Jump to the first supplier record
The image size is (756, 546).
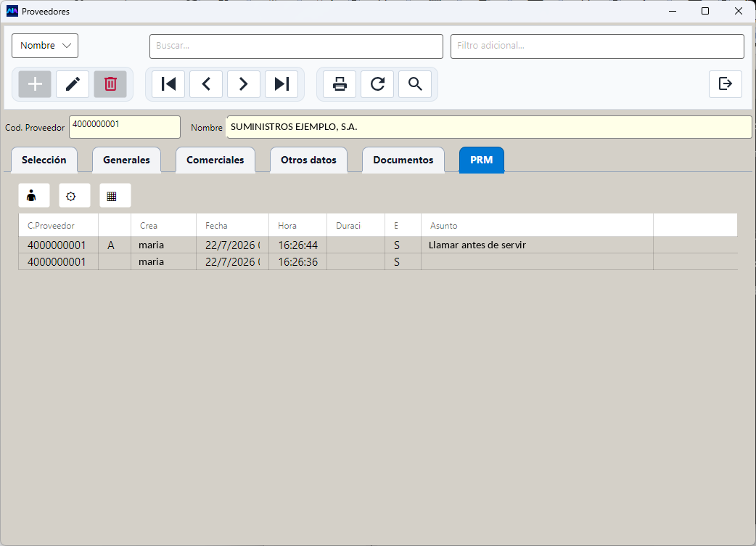[168, 84]
